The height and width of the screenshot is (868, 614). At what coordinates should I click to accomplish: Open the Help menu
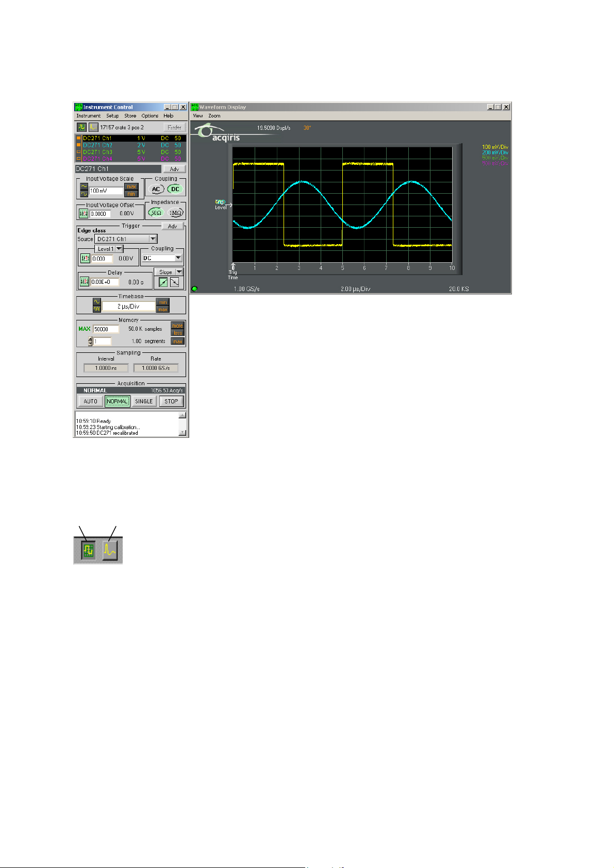[168, 116]
